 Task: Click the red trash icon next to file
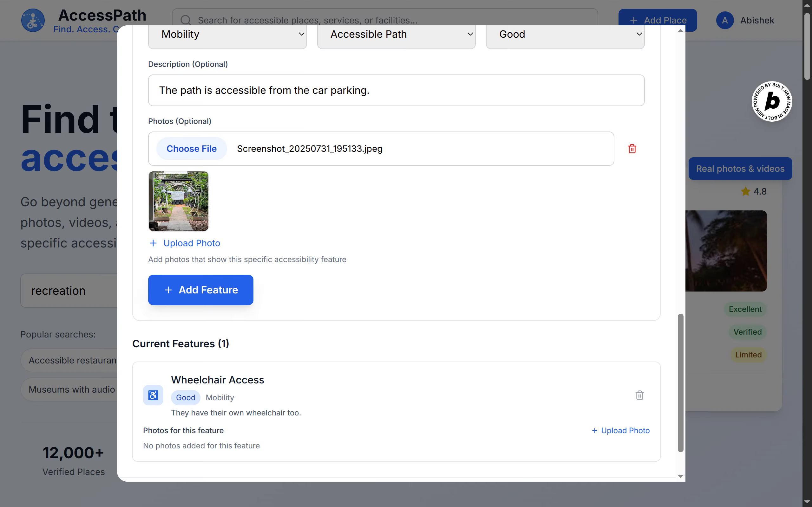[632, 149]
